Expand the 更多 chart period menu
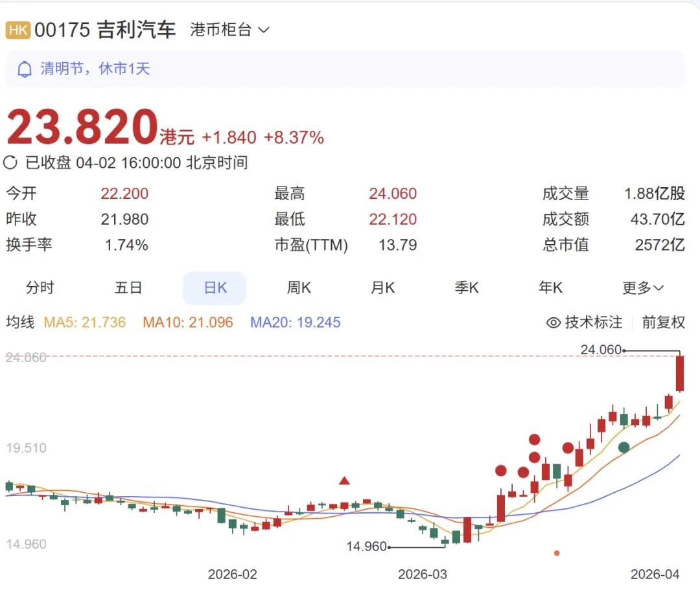 643,288
